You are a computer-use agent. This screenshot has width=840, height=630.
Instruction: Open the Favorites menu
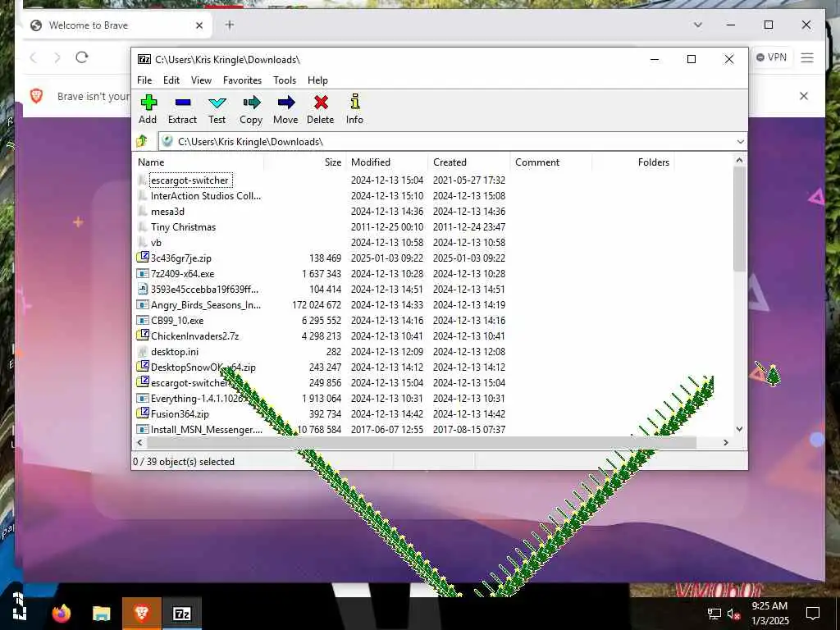(243, 80)
